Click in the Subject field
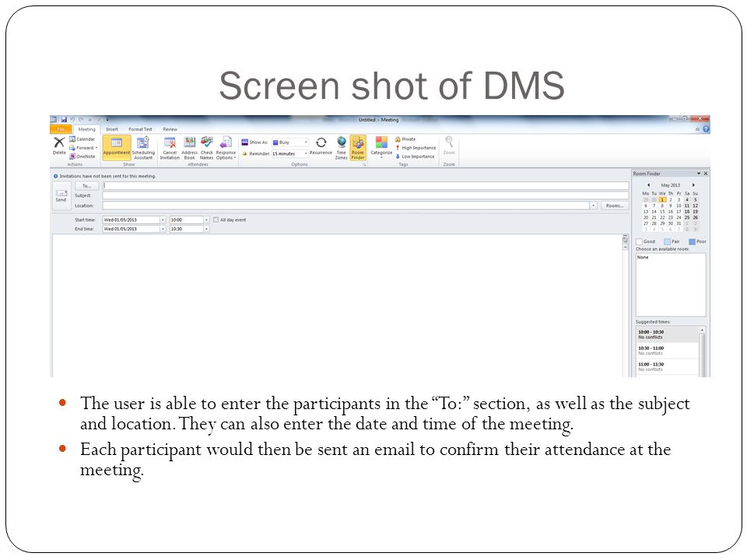The width and height of the screenshot is (747, 560). point(366,196)
